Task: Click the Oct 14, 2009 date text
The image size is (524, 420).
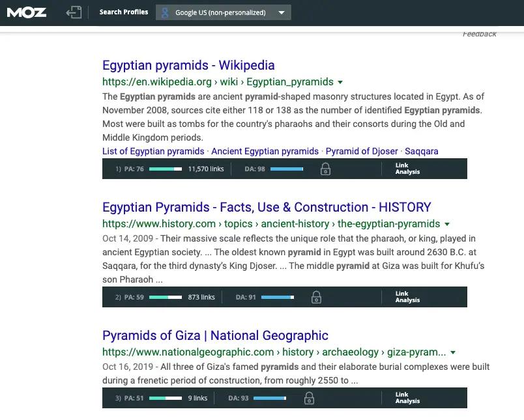Action: click(128, 239)
